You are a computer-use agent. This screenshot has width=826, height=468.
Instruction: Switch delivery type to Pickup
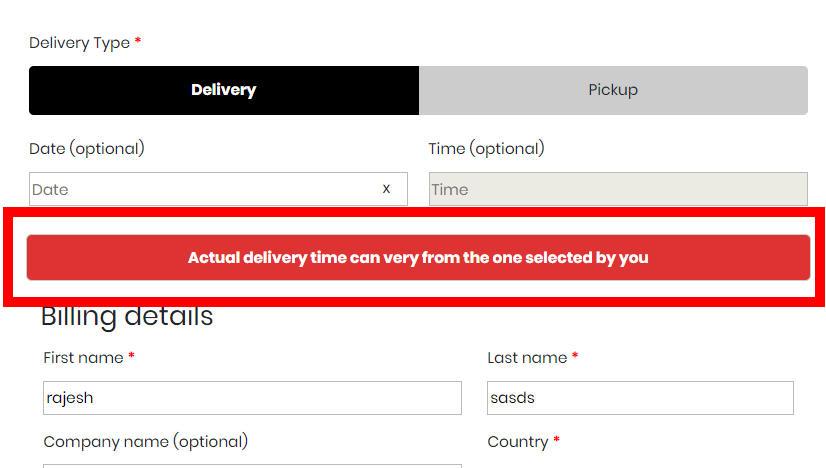point(613,90)
